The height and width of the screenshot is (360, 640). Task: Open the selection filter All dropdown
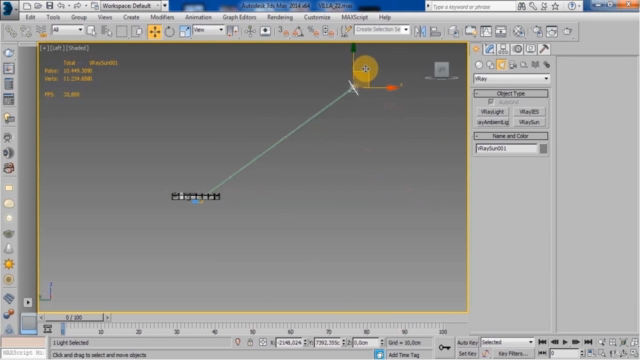click(x=67, y=30)
